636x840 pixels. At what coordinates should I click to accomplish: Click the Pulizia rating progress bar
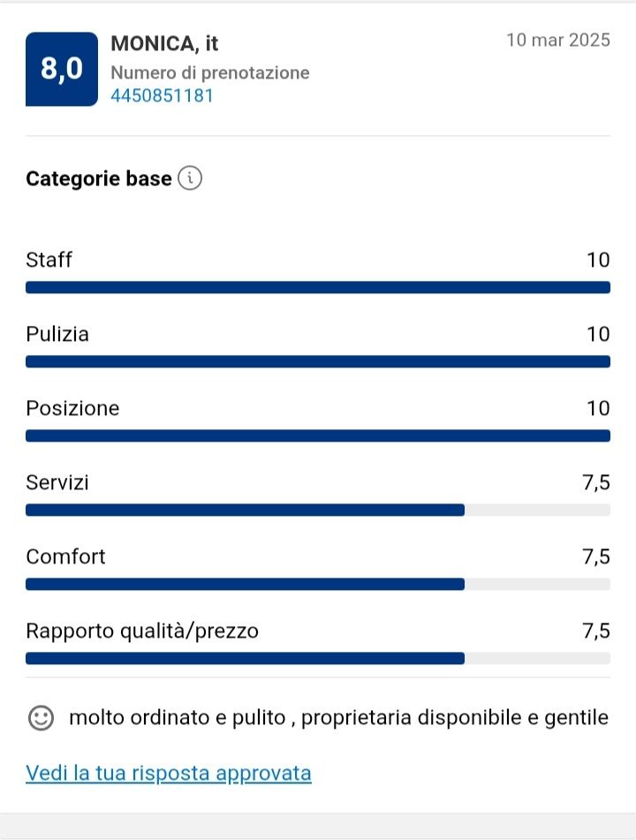coord(318,361)
